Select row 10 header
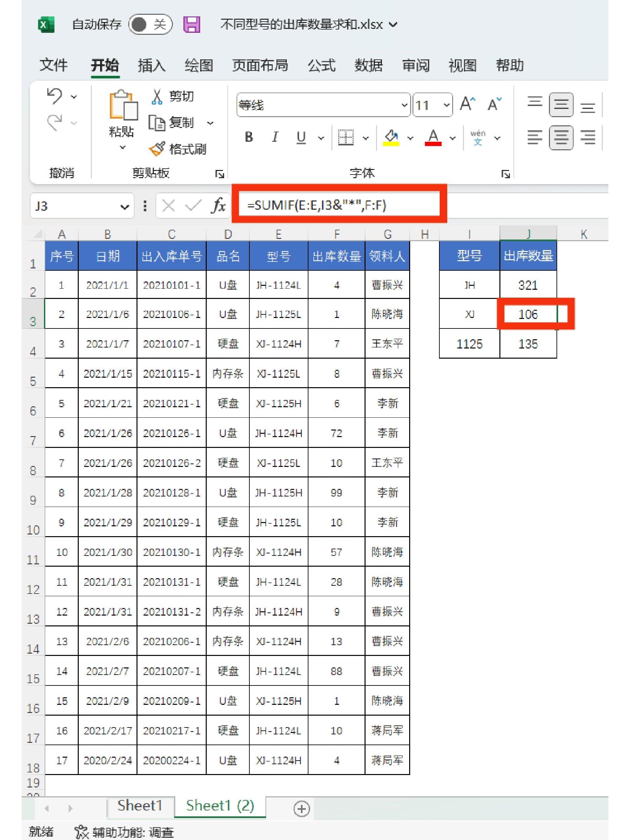 click(x=33, y=522)
